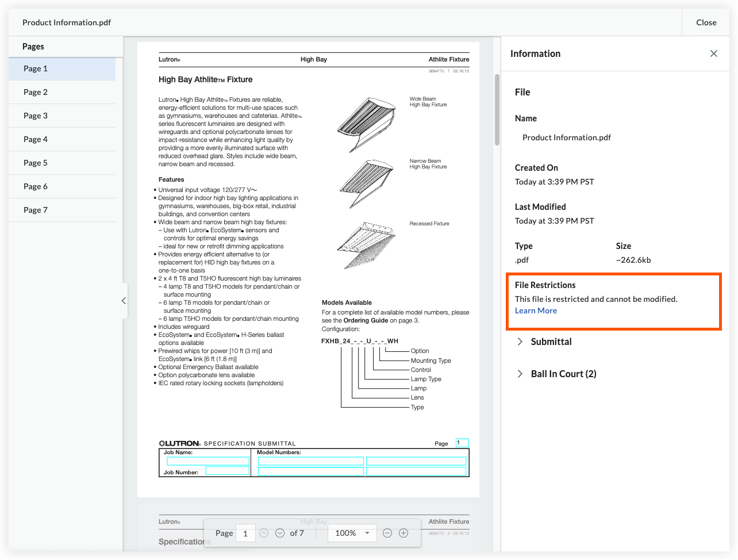Click the Job Name form field
Viewport: 738px width, 560px height.
tap(208, 461)
